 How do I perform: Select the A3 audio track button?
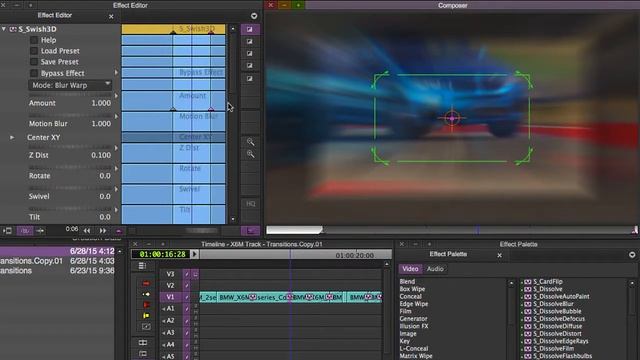[170, 333]
